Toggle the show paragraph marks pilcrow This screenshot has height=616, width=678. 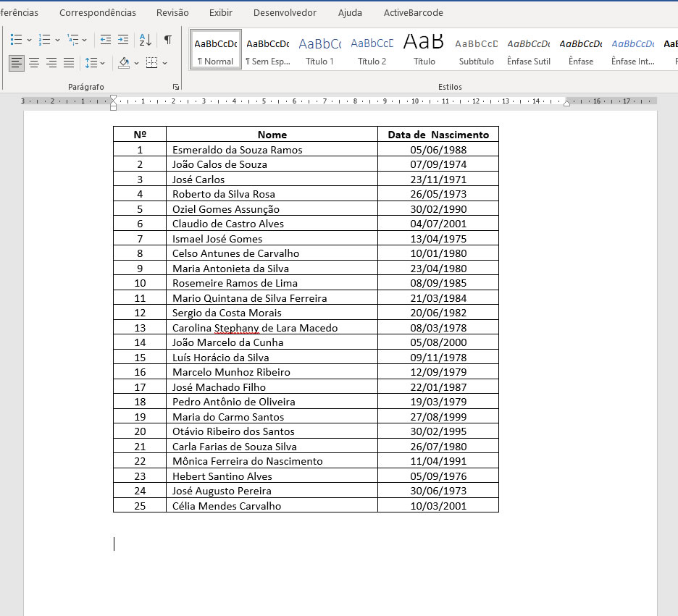coord(168,40)
